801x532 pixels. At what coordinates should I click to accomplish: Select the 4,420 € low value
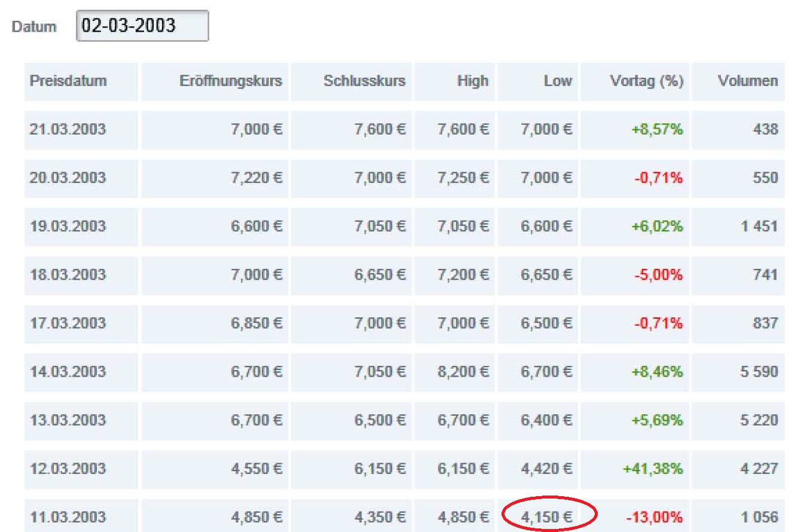click(x=546, y=468)
